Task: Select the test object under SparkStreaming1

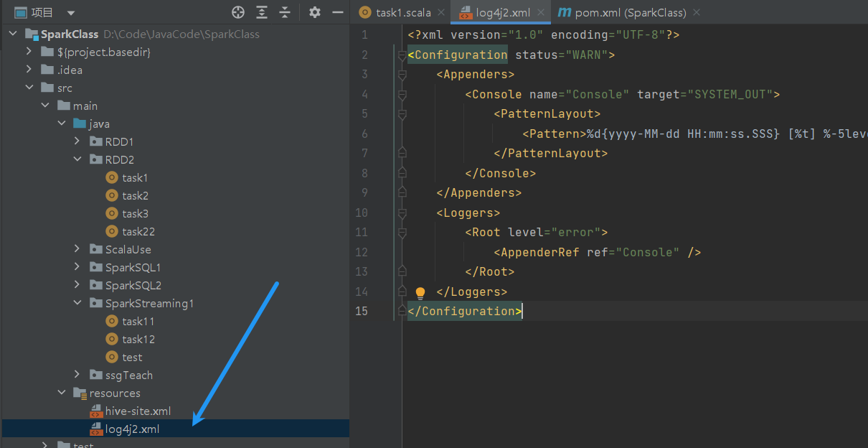Action: 133,357
